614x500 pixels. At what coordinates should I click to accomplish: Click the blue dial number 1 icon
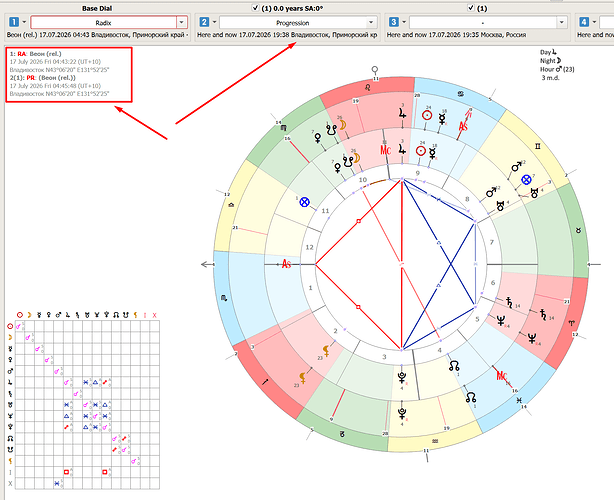pyautogui.click(x=14, y=22)
